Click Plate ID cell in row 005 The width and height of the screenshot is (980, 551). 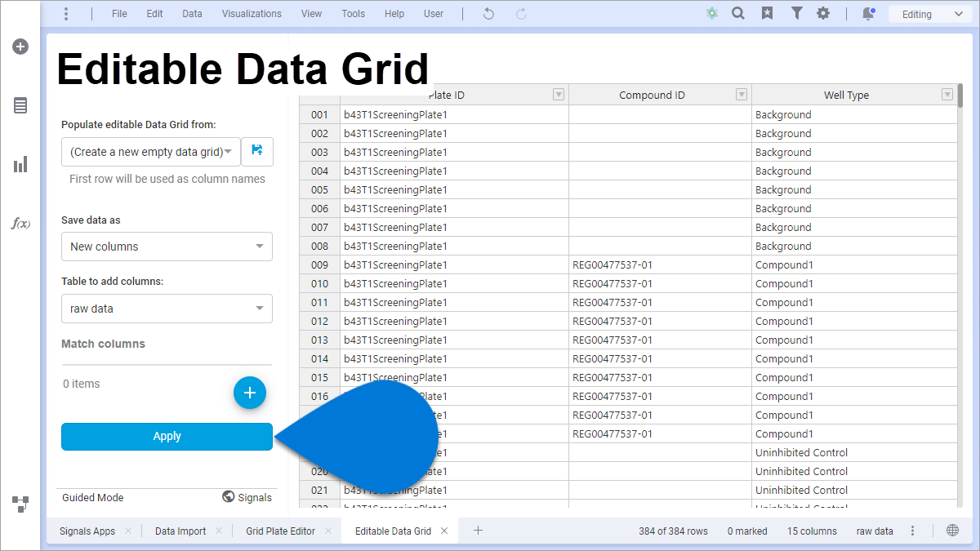455,189
